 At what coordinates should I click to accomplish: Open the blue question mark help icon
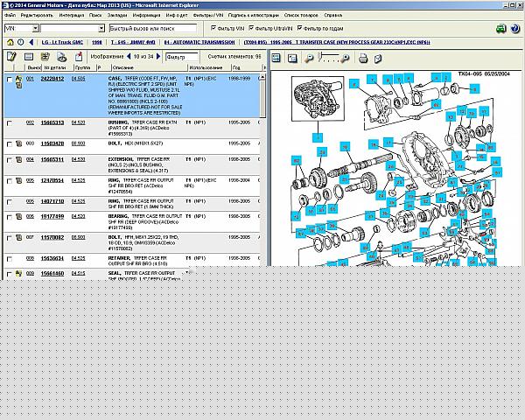click(515, 29)
